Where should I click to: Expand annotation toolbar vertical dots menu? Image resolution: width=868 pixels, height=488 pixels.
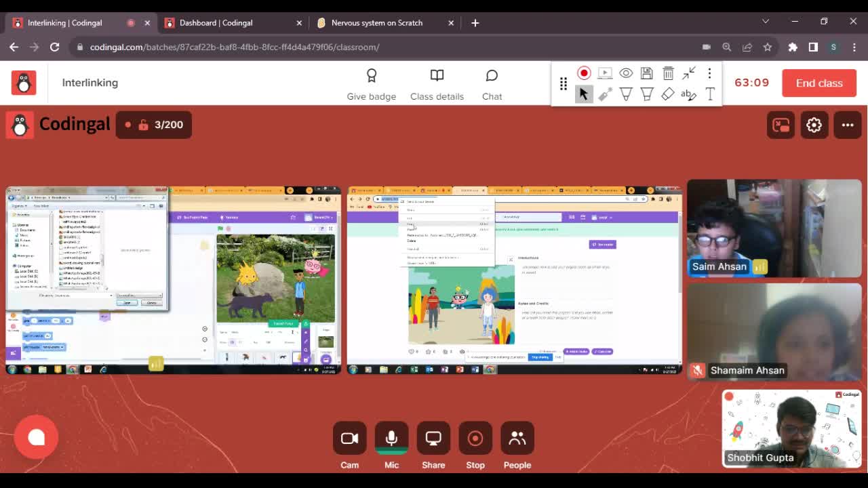pyautogui.click(x=709, y=73)
